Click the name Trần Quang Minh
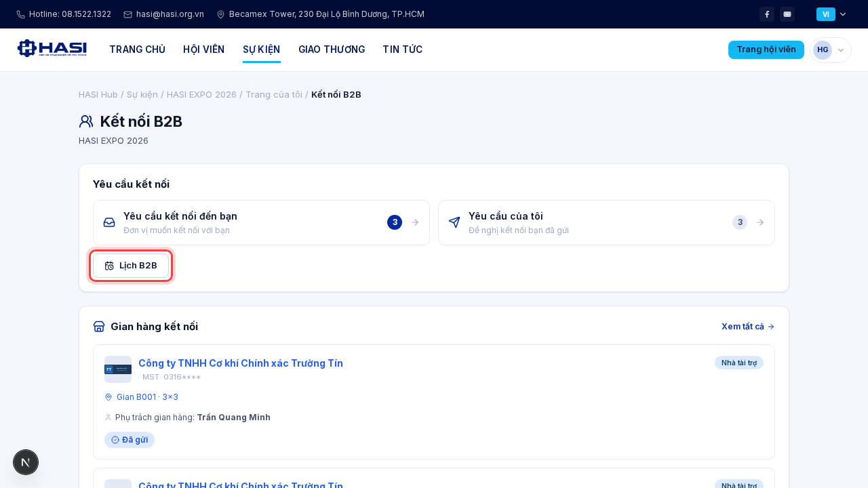This screenshot has width=868, height=488. point(233,418)
